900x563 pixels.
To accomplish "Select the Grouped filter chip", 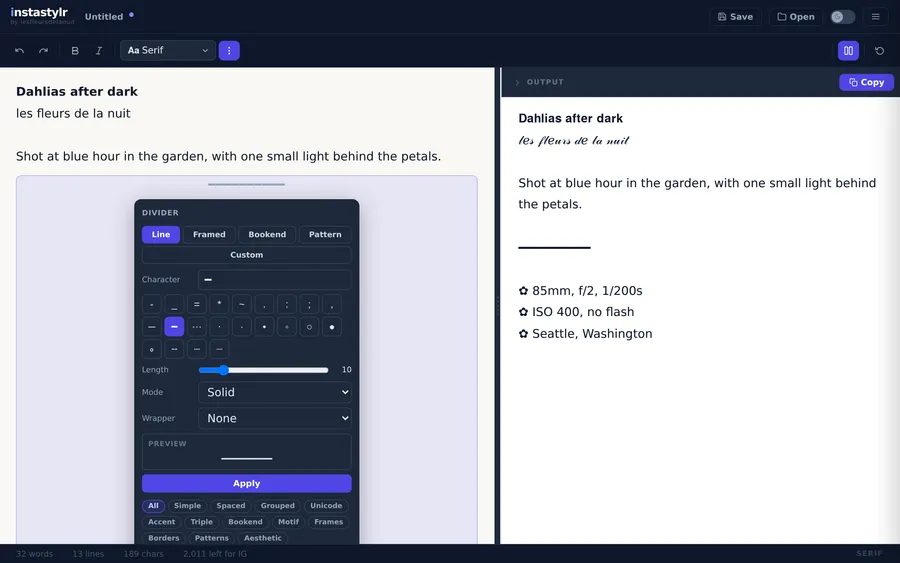I will [277, 506].
